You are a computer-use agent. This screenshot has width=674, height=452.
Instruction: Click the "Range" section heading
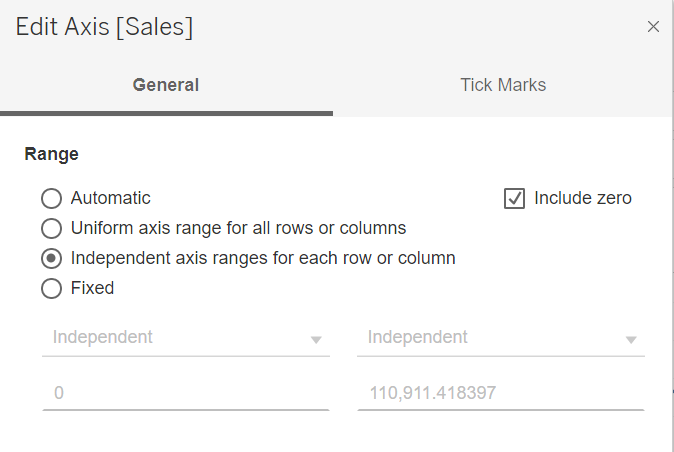point(51,154)
